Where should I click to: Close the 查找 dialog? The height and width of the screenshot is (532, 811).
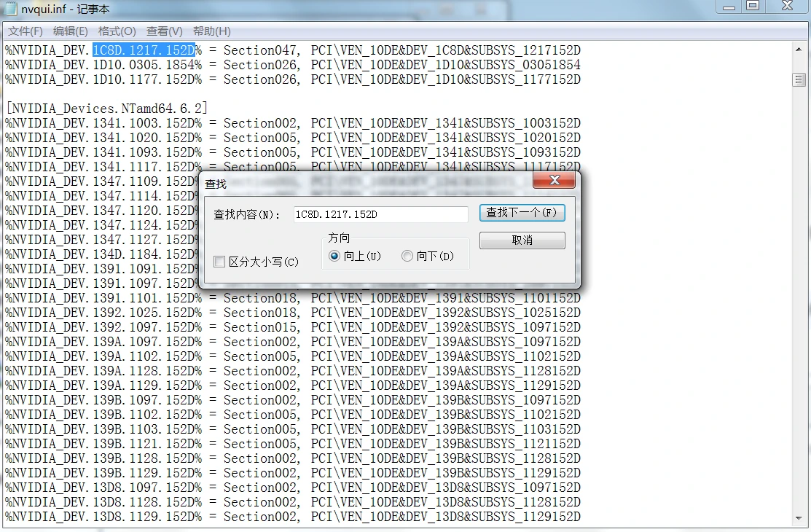click(555, 180)
